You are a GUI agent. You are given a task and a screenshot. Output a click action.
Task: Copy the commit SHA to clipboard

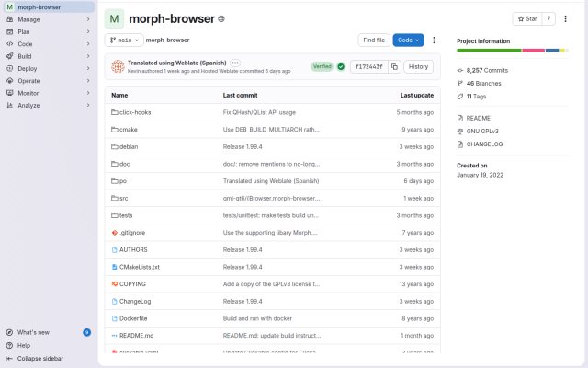394,66
